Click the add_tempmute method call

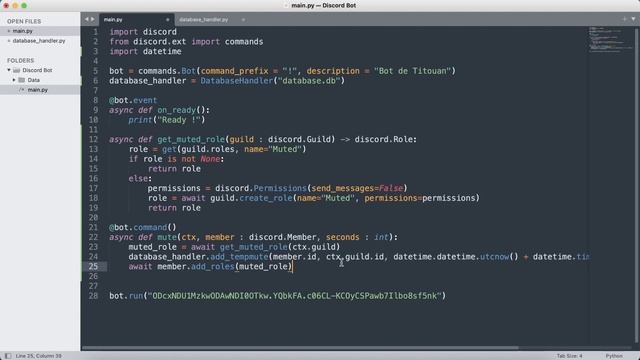pyautogui.click(x=239, y=257)
